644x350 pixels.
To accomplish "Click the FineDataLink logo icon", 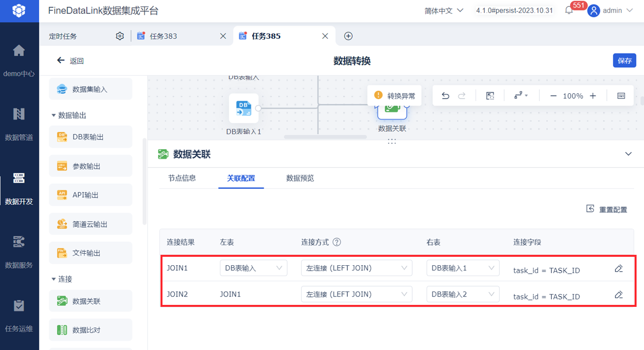I will (19, 10).
